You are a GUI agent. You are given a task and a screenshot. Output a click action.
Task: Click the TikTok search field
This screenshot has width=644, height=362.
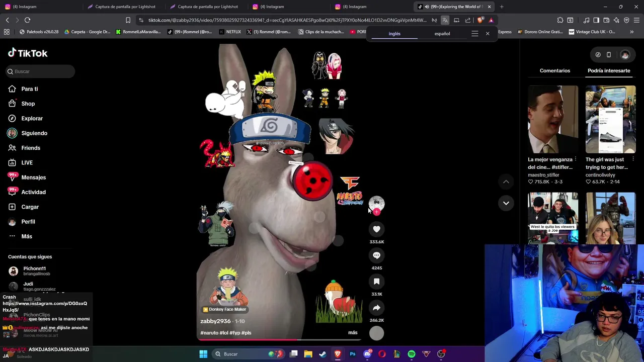[x=40, y=71]
